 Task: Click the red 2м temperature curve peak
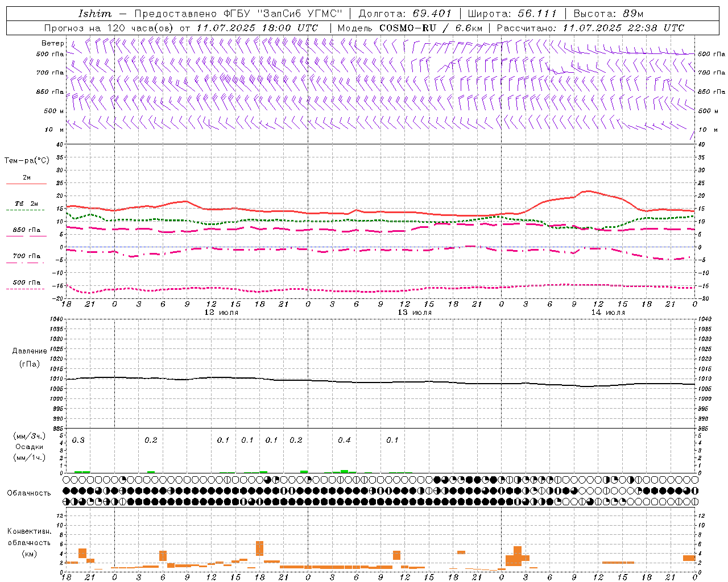coord(588,191)
